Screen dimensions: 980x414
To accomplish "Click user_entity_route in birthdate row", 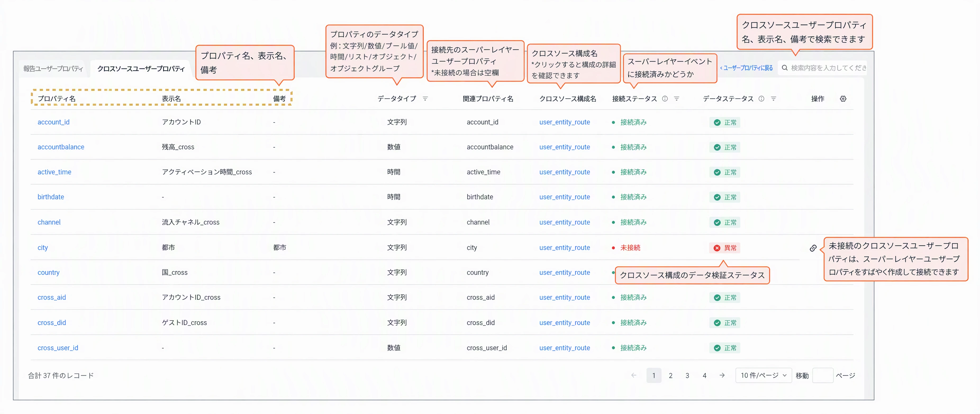I will coord(565,197).
